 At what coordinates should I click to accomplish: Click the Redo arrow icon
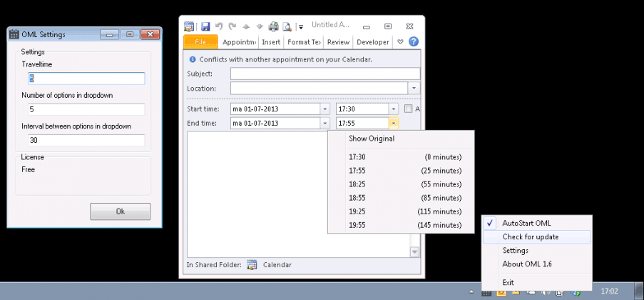[232, 26]
